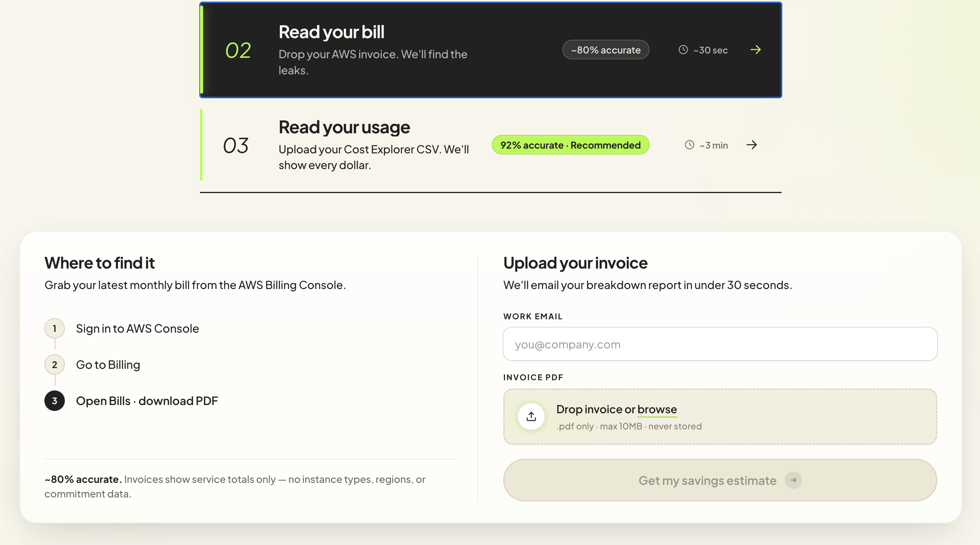Click 'Upload your Cost Explorer CSV' description

(374, 157)
